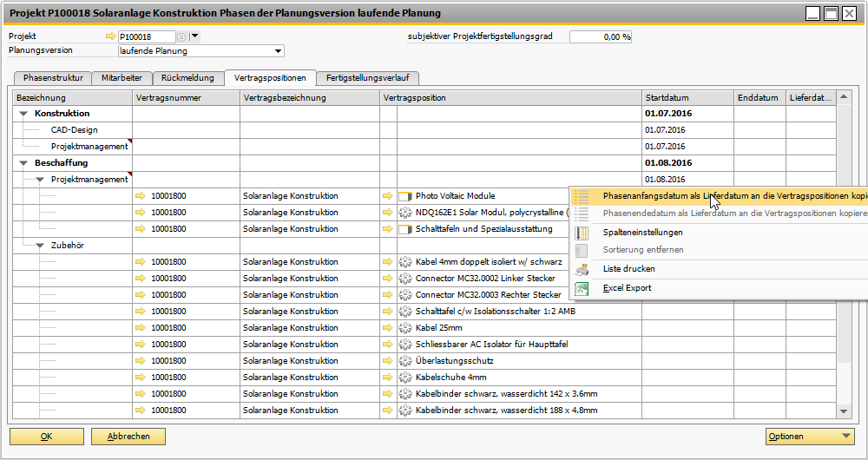Click the Vertragsnummer link arrow on Photo Voltaic Module row
868x460 pixels.
(141, 196)
